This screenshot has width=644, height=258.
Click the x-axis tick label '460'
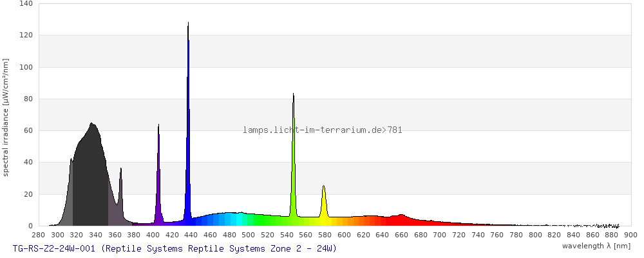[211, 235]
